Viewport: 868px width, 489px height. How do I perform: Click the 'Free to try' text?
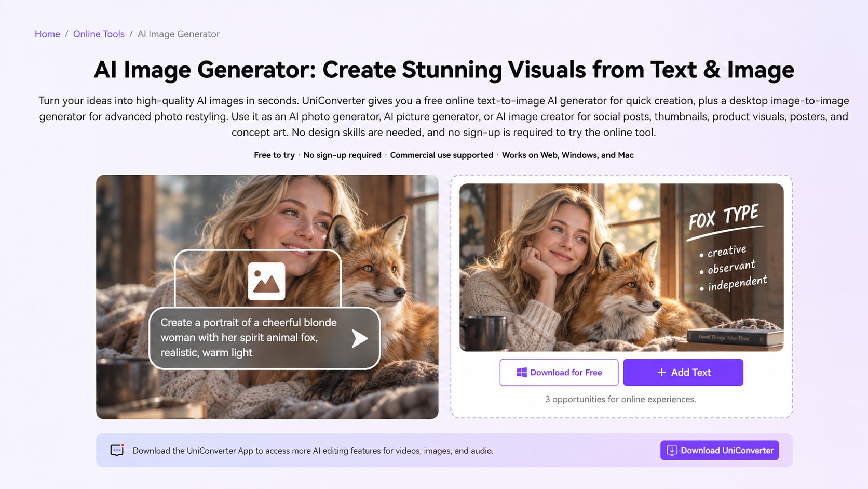[274, 155]
